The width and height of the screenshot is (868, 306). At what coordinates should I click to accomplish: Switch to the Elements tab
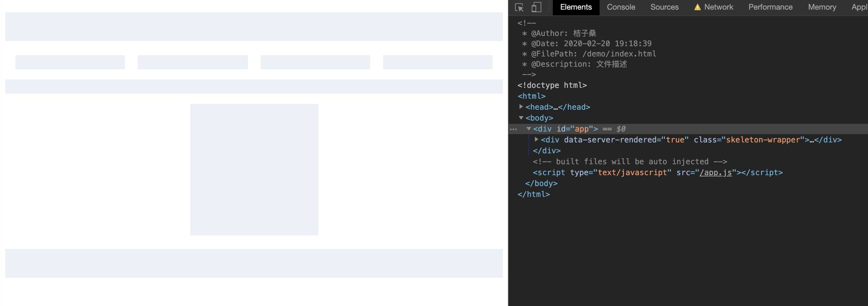[576, 7]
